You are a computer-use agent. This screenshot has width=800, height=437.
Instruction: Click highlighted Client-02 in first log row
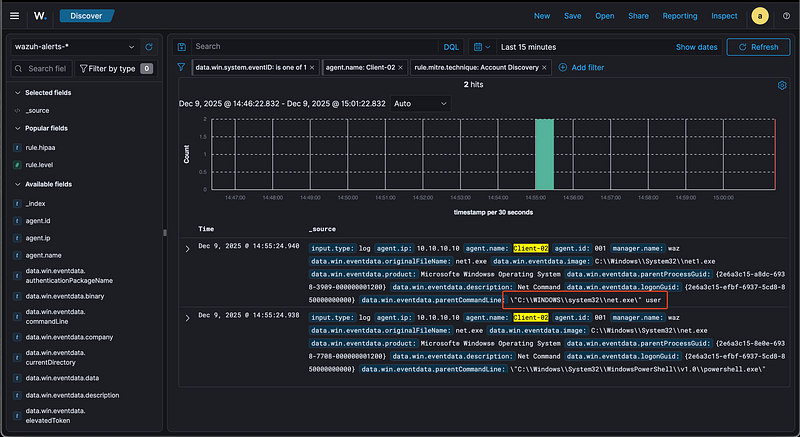click(x=531, y=248)
